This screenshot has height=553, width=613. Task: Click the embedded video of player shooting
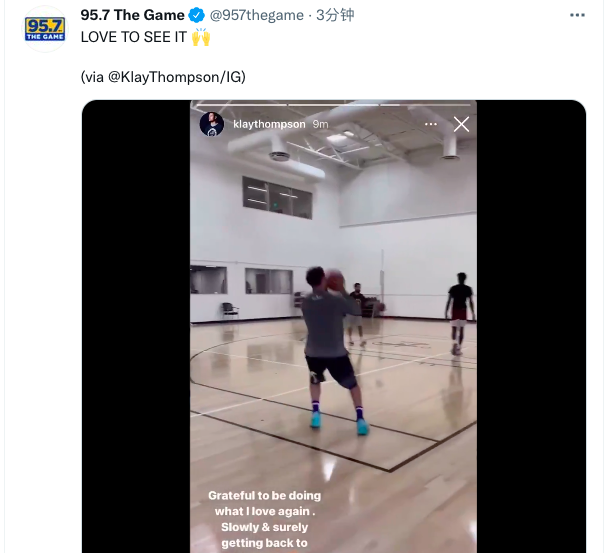tap(333, 326)
